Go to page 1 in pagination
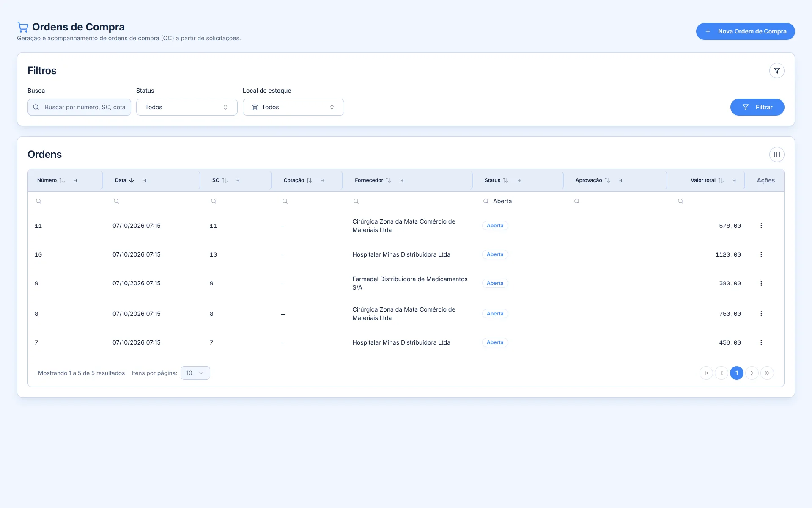Screen dimensions: 812x508 click(x=736, y=373)
